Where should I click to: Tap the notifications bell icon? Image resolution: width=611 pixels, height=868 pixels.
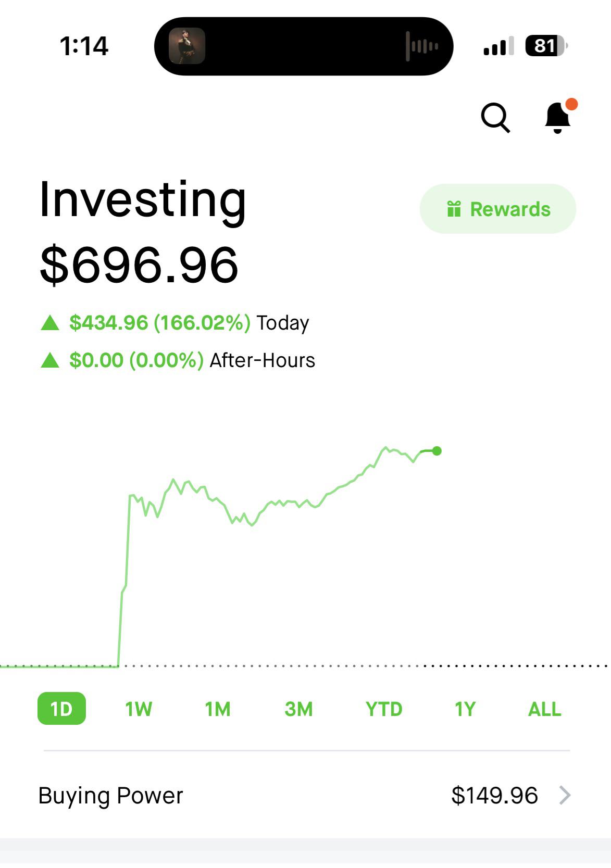[557, 117]
